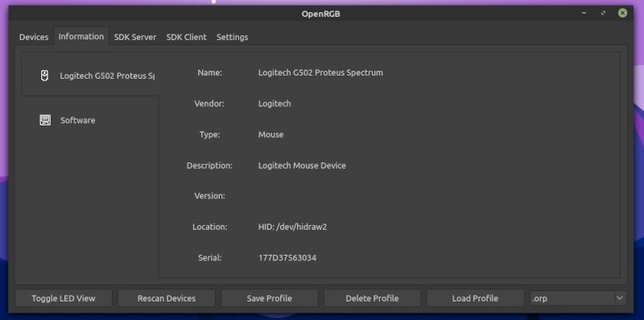This screenshot has height=320, width=644.
Task: Click the location value HID: /dev/hidraw2
Action: (292, 227)
